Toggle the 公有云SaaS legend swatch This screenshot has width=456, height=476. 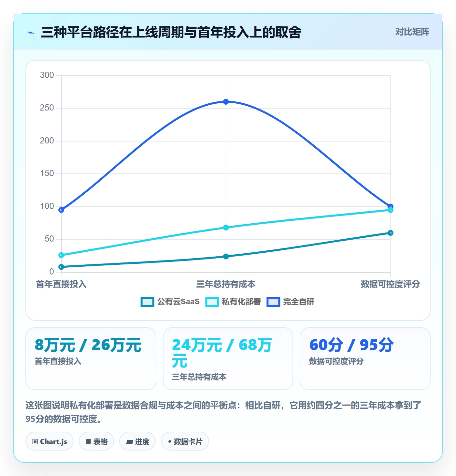(x=147, y=302)
